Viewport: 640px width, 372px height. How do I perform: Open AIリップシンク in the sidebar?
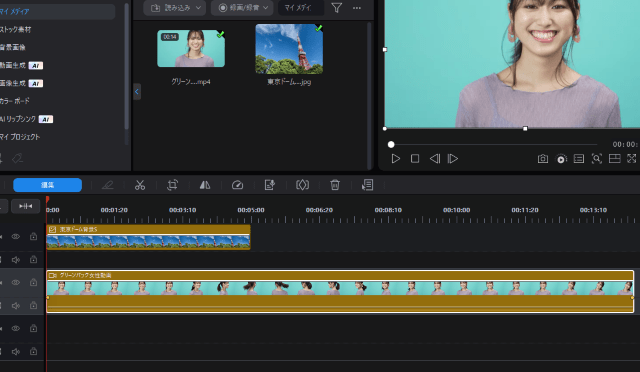click(26, 119)
